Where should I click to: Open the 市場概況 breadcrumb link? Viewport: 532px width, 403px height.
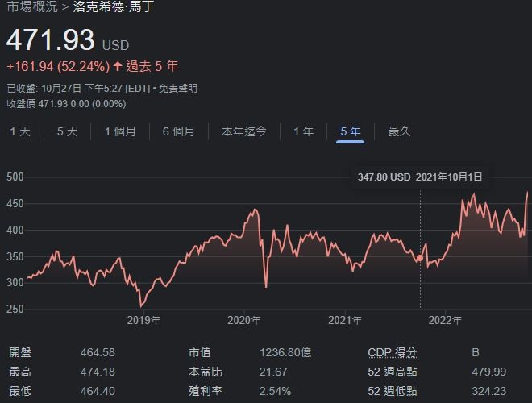point(32,6)
